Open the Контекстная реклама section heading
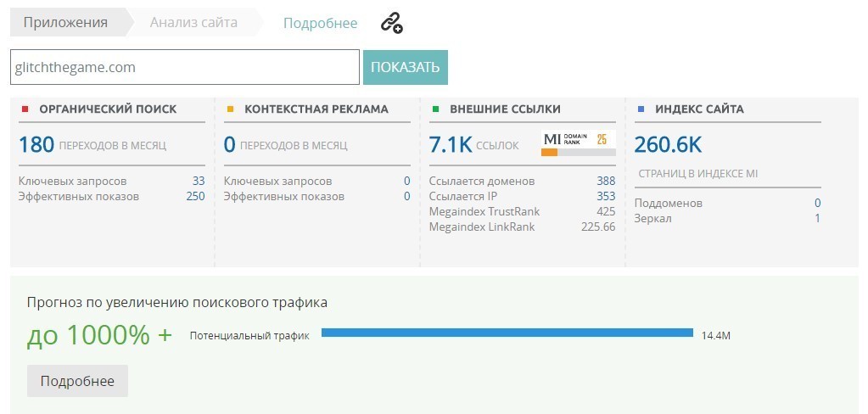The image size is (868, 414). 316,109
